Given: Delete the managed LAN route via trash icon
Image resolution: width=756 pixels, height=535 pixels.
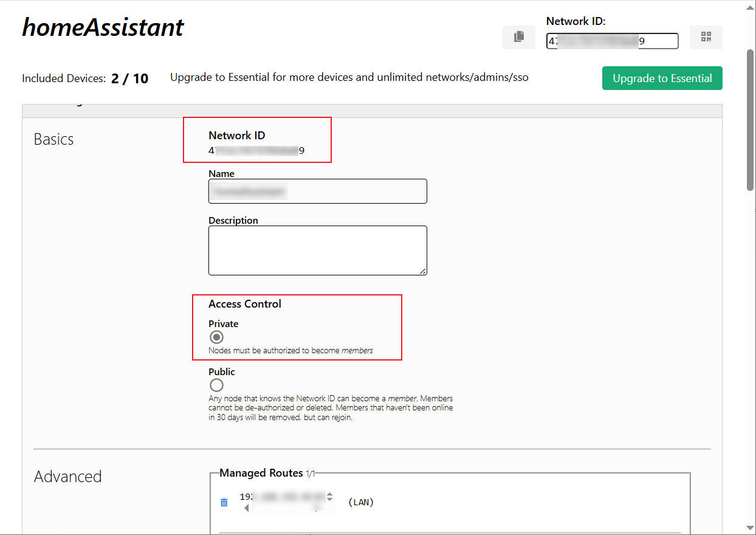Looking at the screenshot, I should (224, 503).
